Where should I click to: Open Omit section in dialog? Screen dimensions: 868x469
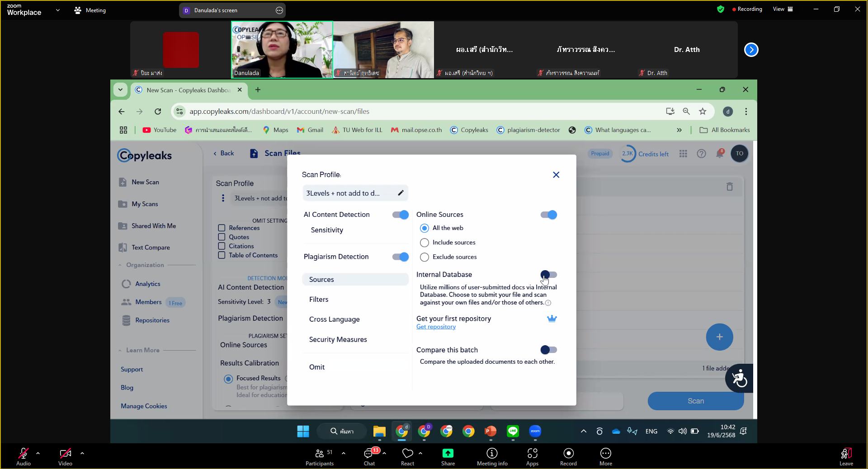point(317,367)
